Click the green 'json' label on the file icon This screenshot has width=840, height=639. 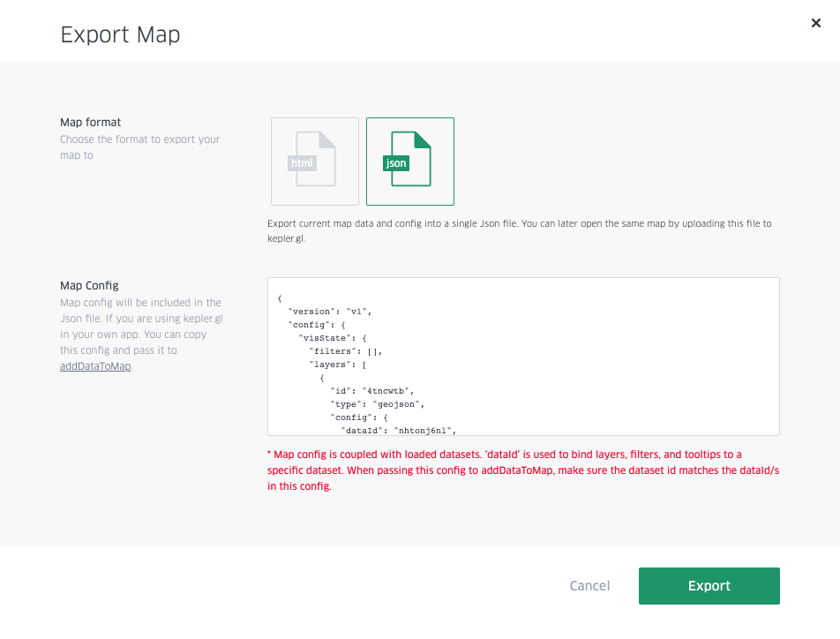[395, 162]
